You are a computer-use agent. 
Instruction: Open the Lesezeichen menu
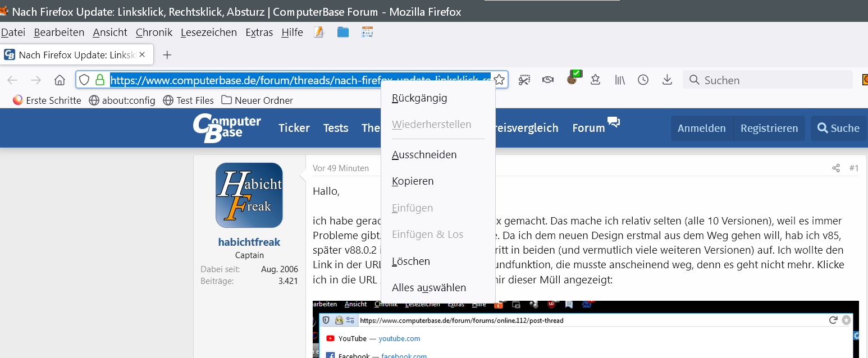209,33
